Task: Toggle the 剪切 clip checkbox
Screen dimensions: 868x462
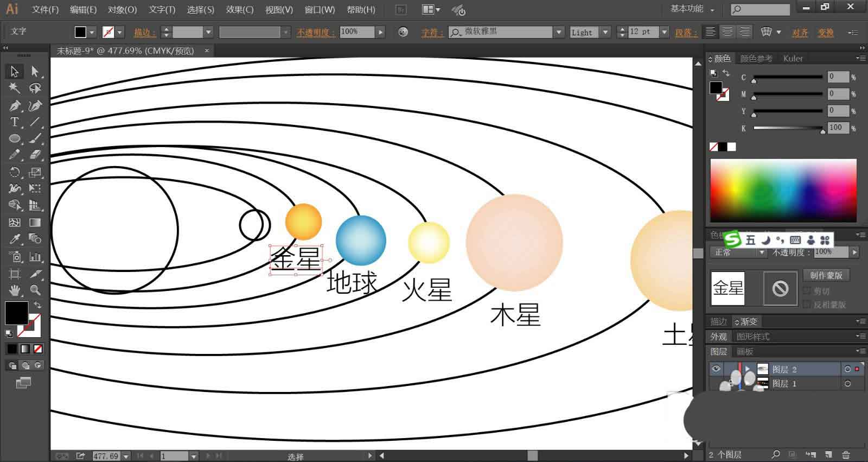Action: click(x=807, y=291)
